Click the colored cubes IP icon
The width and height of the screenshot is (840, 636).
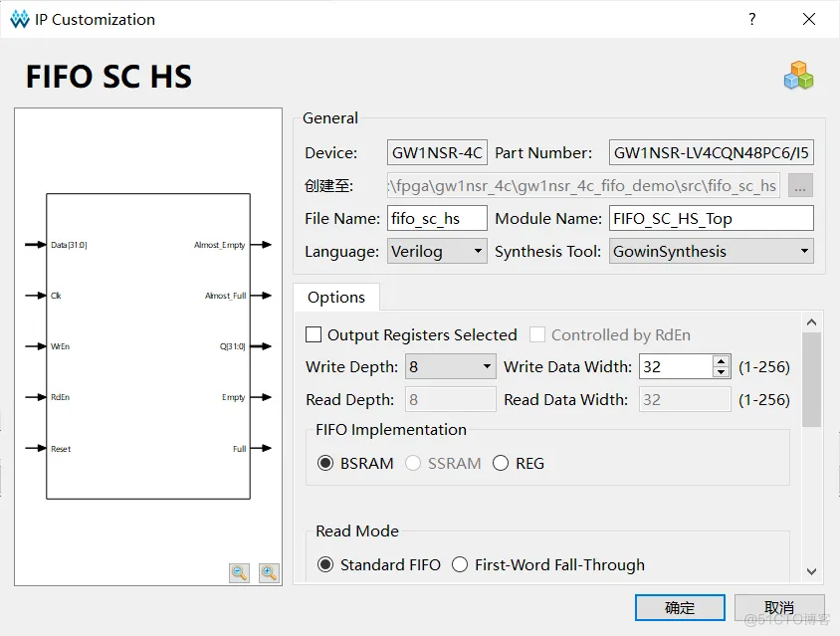(x=798, y=75)
